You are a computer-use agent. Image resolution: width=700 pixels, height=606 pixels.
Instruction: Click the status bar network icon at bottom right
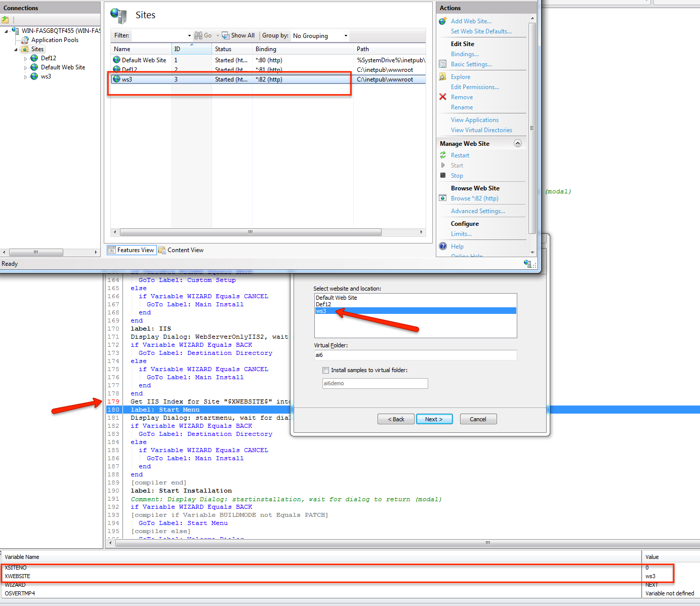click(x=528, y=263)
